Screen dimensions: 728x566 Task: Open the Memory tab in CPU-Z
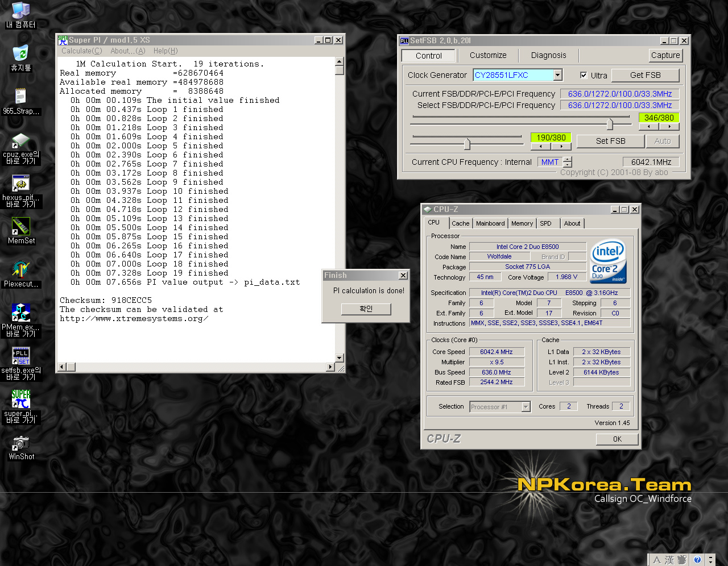pos(522,223)
